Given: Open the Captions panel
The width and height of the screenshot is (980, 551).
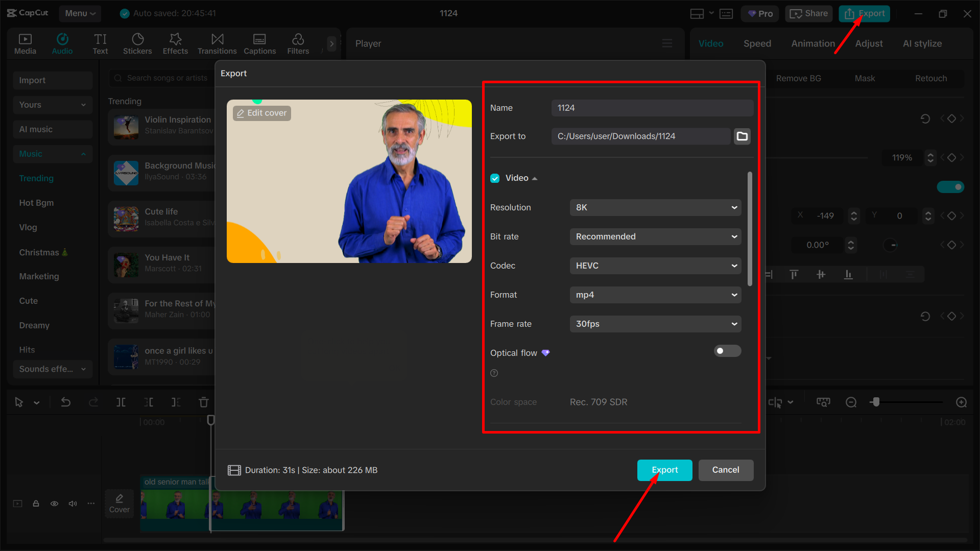Looking at the screenshot, I should click(259, 43).
